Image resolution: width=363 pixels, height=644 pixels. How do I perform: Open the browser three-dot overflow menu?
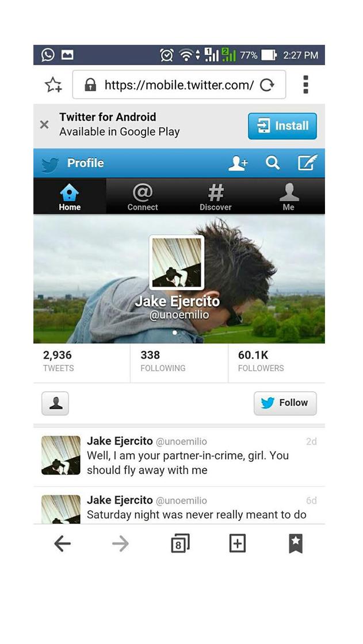305,84
